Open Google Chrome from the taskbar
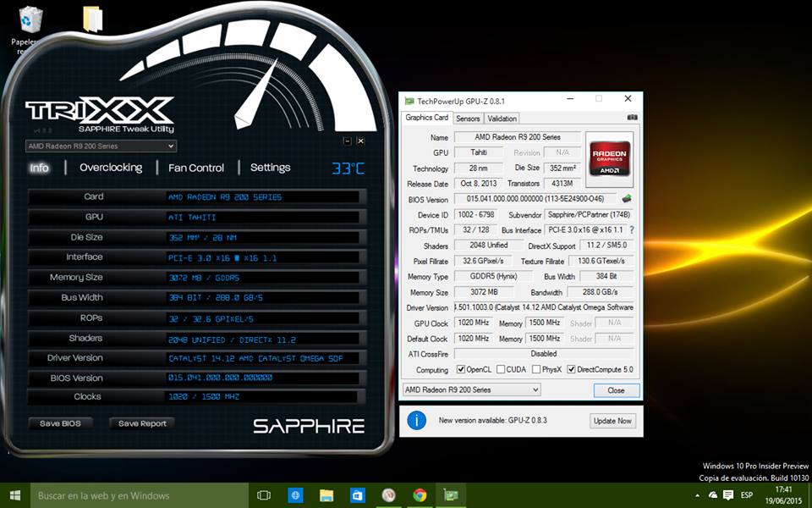The height and width of the screenshot is (508, 812). tap(420, 495)
